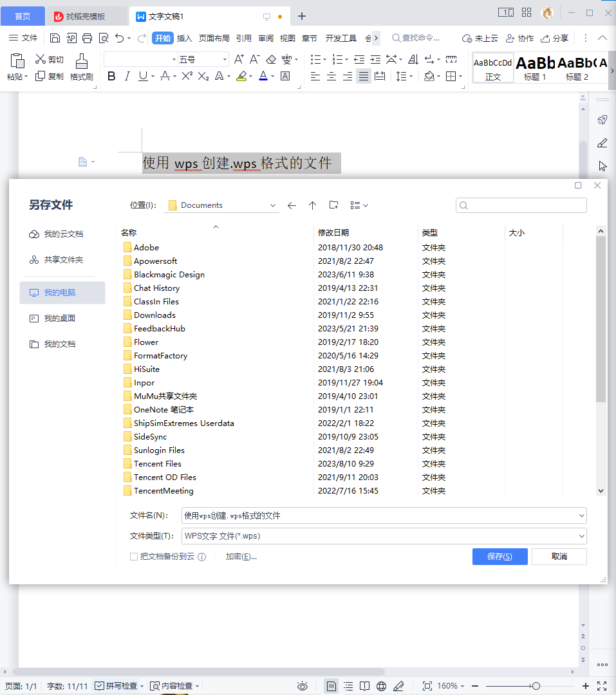Apply italic formatting

(127, 76)
